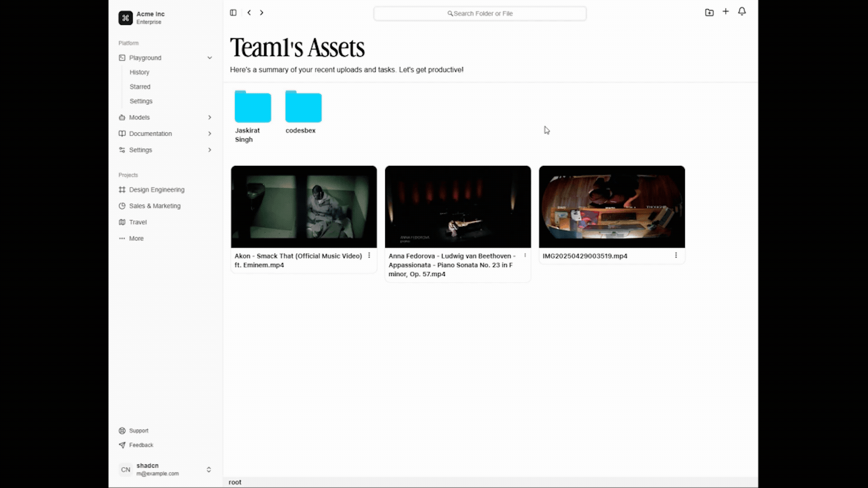This screenshot has height=488, width=868.
Task: Open options menu for Akon video
Action: click(369, 256)
